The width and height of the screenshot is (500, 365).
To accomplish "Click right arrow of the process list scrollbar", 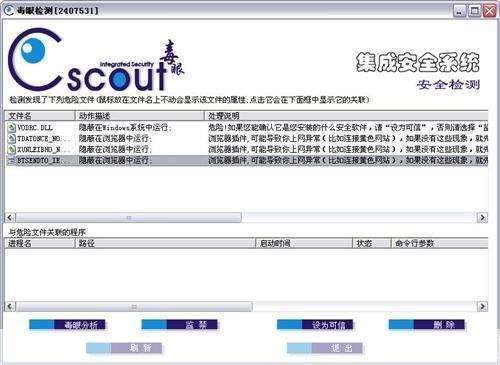I will tap(482, 306).
